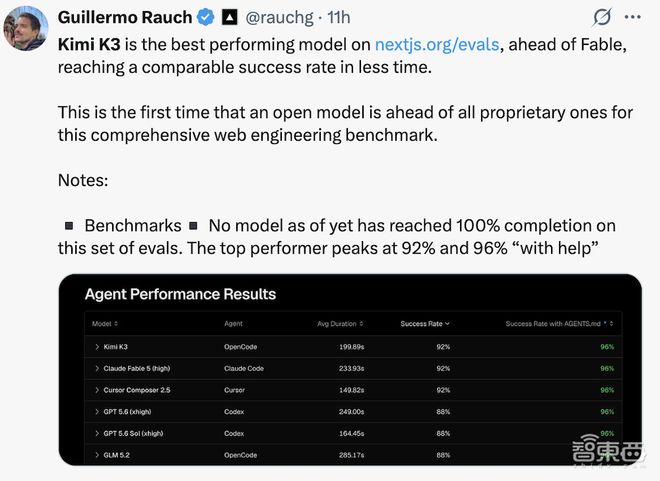Click the Guillermo Rauch display name
The width and height of the screenshot is (660, 481).
(x=125, y=17)
